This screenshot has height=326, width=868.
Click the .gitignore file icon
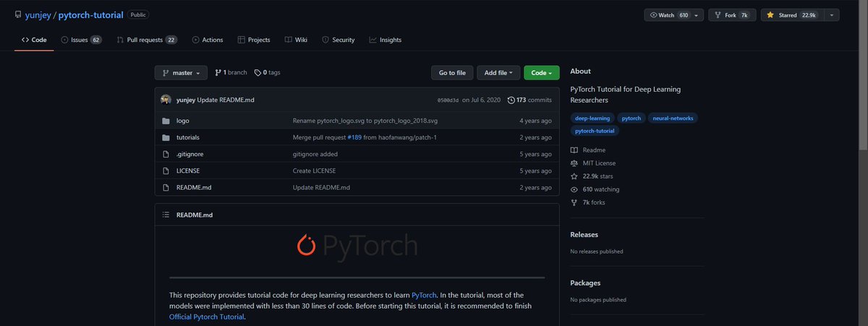tap(166, 154)
